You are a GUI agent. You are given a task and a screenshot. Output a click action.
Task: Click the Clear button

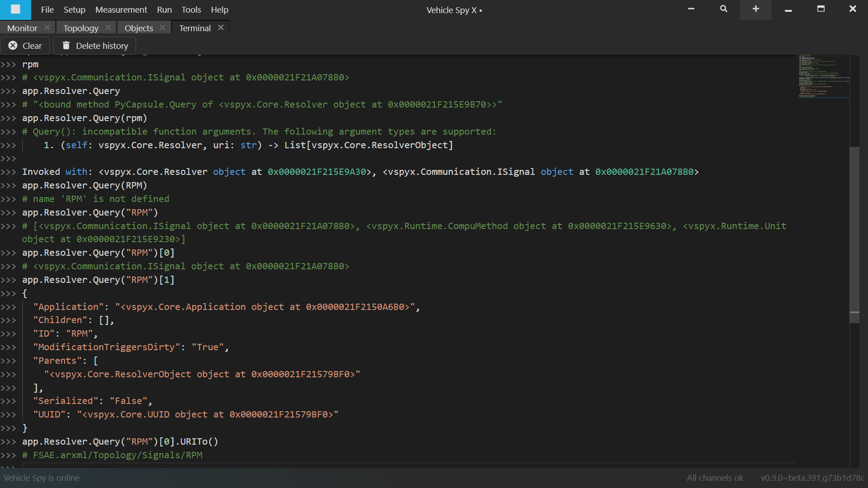(x=26, y=45)
